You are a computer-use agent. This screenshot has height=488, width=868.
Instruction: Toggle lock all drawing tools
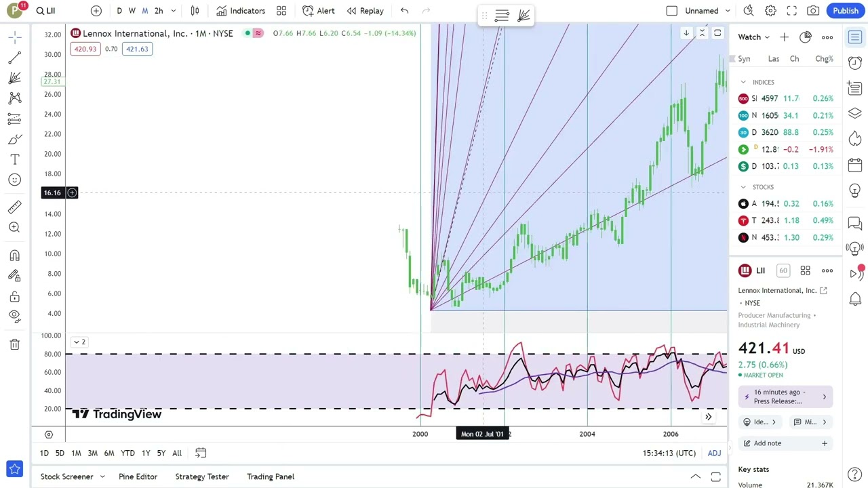click(x=15, y=296)
